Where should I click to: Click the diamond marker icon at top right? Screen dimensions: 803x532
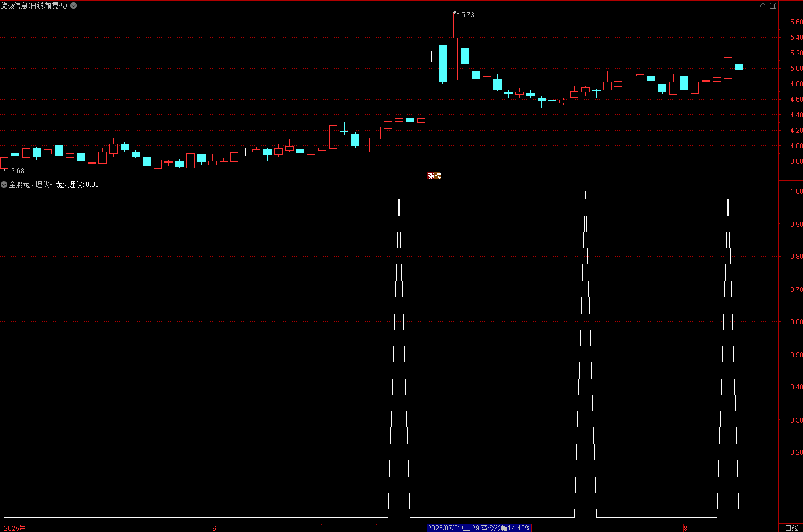pyautogui.click(x=763, y=6)
